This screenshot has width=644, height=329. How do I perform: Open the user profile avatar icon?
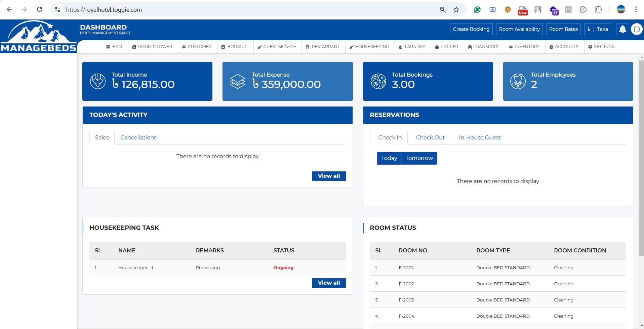click(637, 29)
